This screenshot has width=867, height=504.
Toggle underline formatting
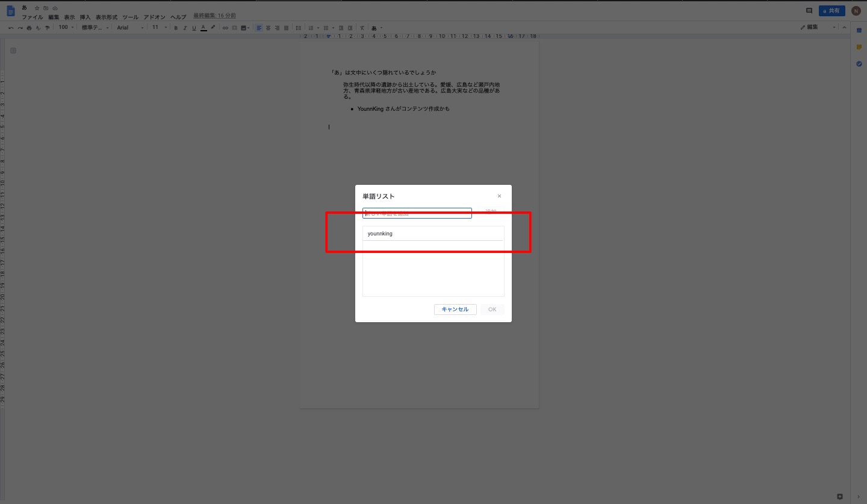(194, 28)
